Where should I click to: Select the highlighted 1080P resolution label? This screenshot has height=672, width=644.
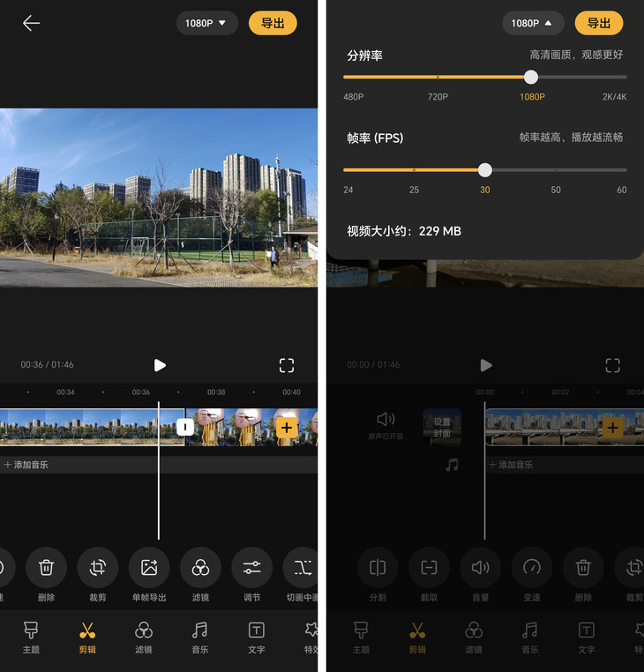click(x=532, y=97)
